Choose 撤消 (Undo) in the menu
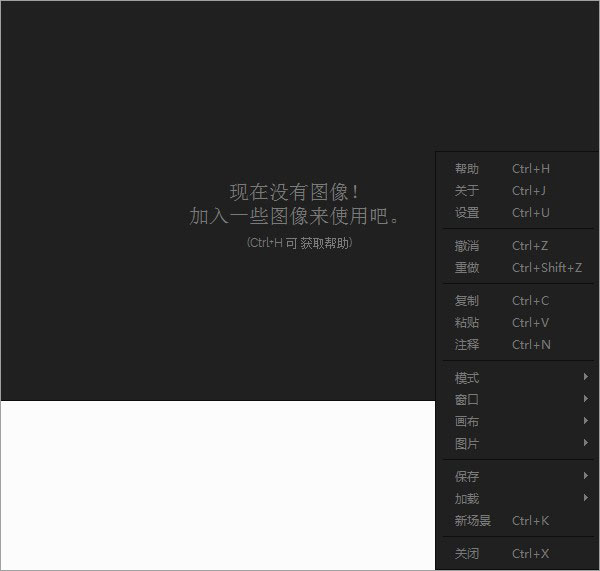 pyautogui.click(x=467, y=246)
